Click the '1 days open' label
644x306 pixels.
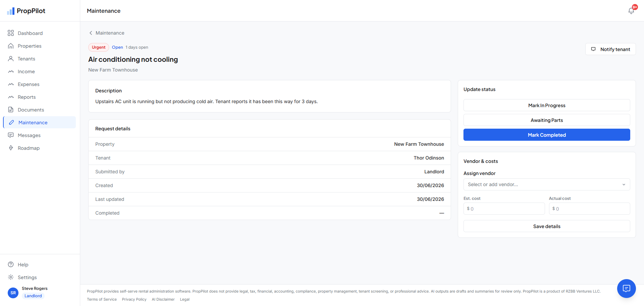pyautogui.click(x=137, y=47)
